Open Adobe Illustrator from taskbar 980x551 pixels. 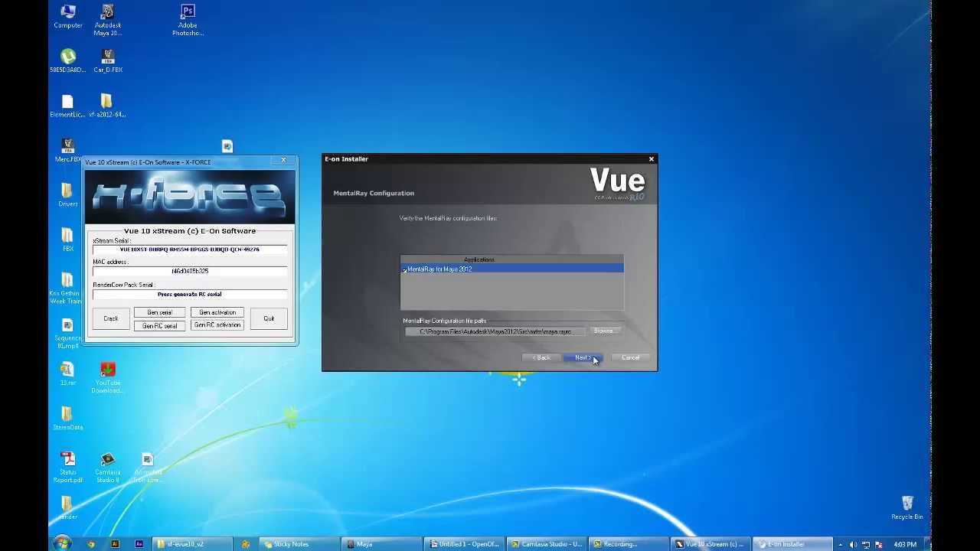click(x=115, y=544)
